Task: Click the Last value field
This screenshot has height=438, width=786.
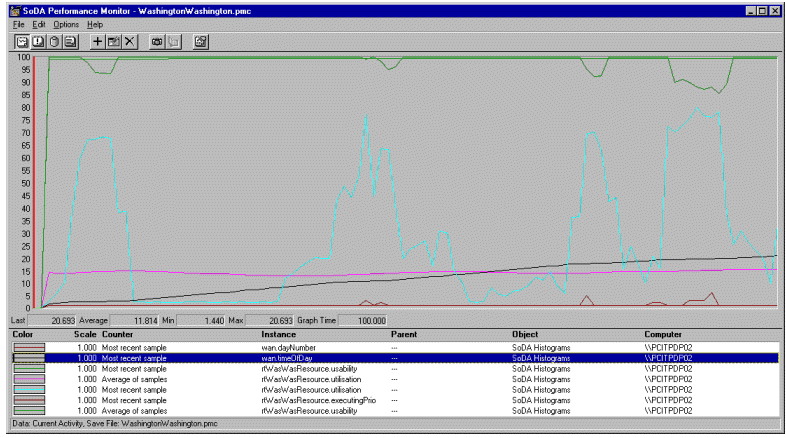Action: coord(52,321)
